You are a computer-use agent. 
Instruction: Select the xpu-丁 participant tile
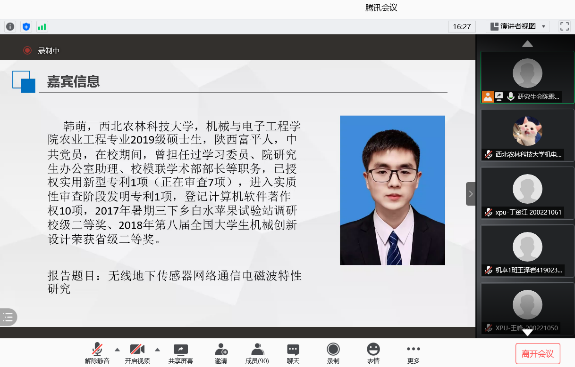coord(527,193)
